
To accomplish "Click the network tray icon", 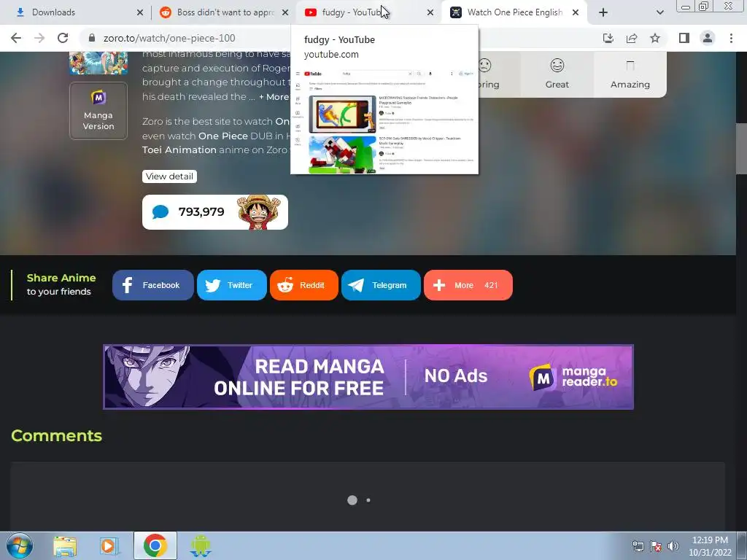I will point(638,546).
